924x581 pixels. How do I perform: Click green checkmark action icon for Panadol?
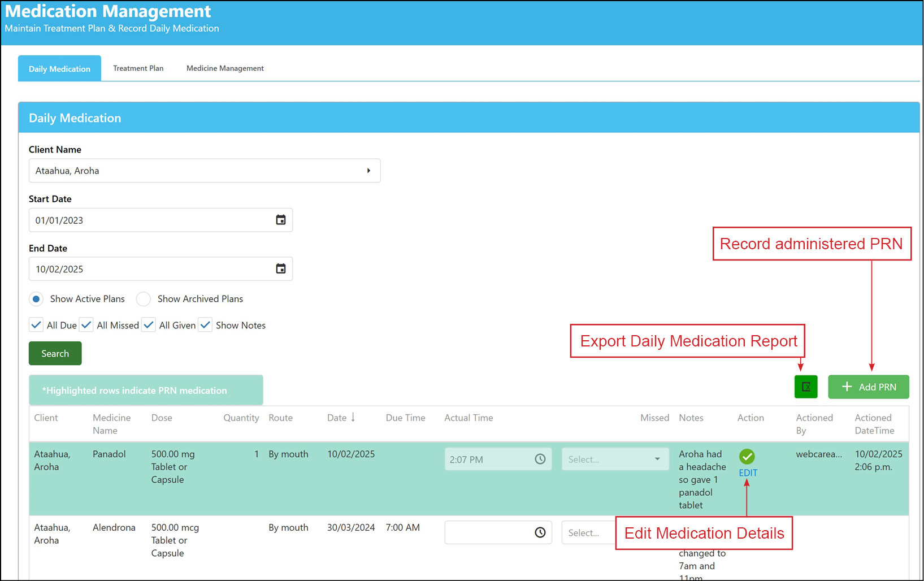747,457
